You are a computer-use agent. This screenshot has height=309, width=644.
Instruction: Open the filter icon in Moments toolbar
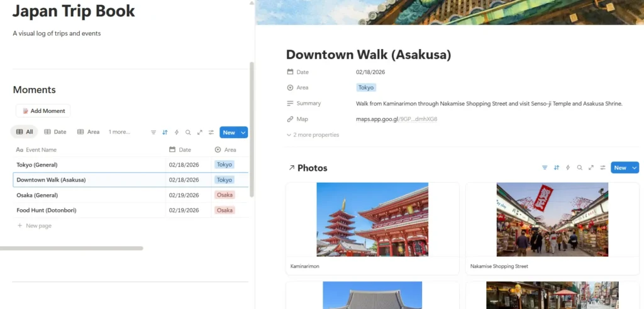[x=153, y=133]
